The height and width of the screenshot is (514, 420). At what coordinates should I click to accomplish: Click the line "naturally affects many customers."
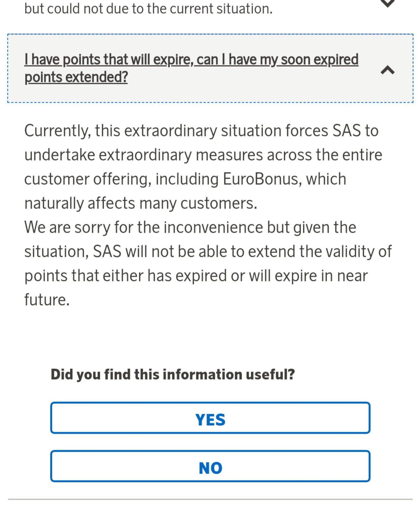[x=141, y=203]
